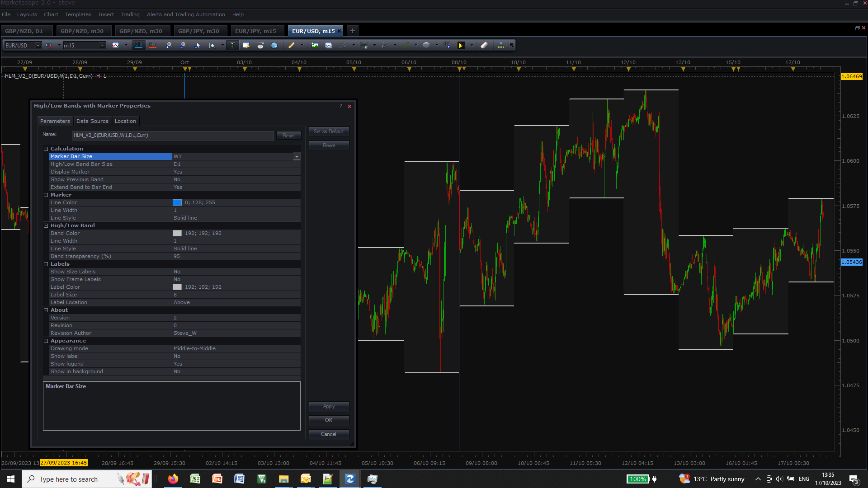Toggle the vertical autoscale toolbar button
The height and width of the screenshot is (488, 868).
(232, 45)
